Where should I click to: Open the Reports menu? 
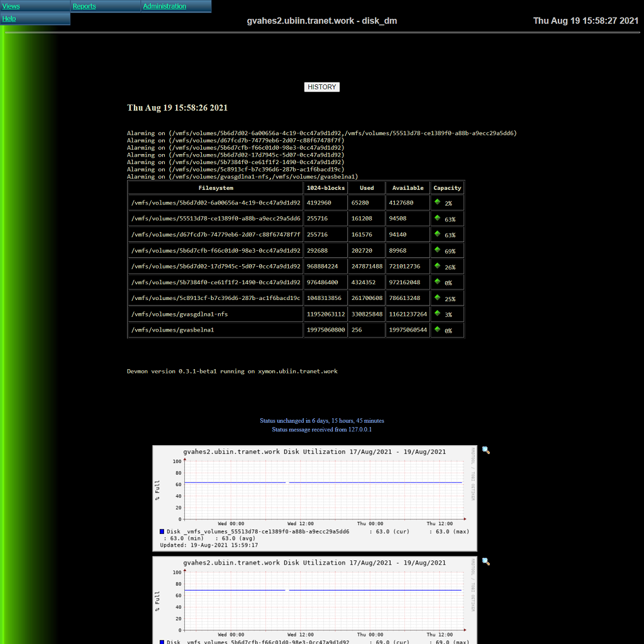click(84, 6)
